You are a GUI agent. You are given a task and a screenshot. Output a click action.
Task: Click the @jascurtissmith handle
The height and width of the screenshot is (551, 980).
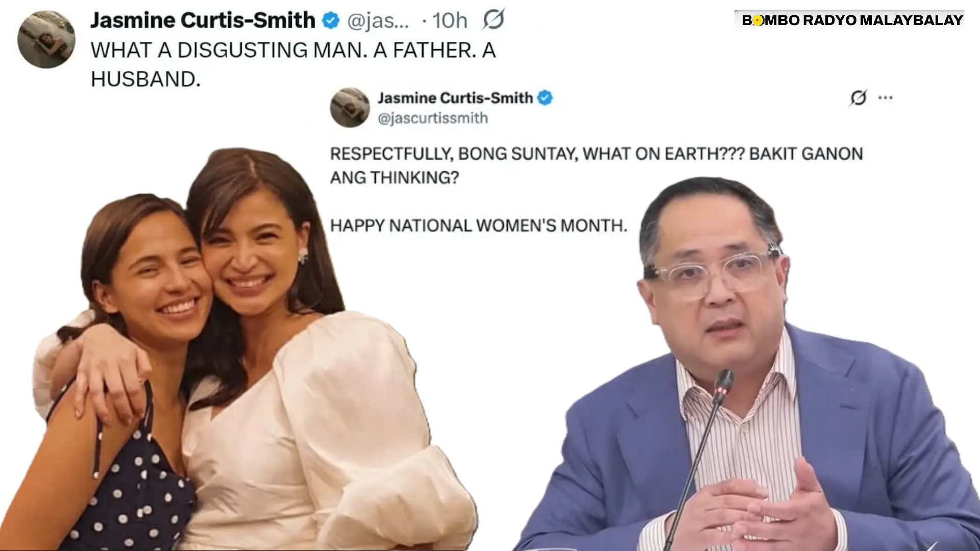tap(433, 118)
